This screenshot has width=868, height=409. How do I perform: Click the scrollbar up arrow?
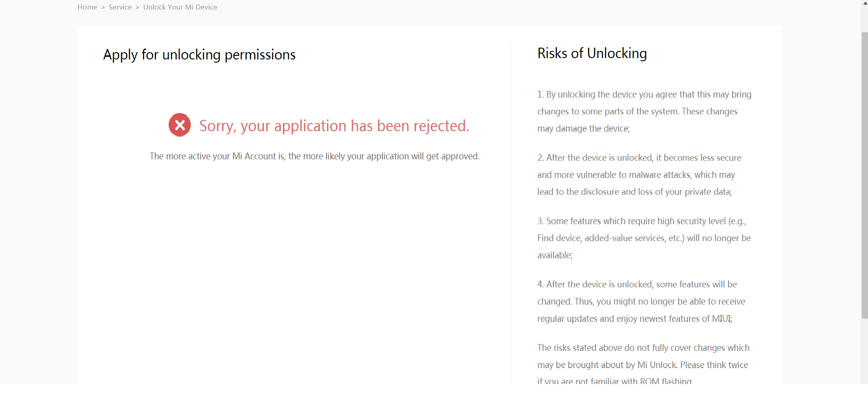[x=864, y=3]
